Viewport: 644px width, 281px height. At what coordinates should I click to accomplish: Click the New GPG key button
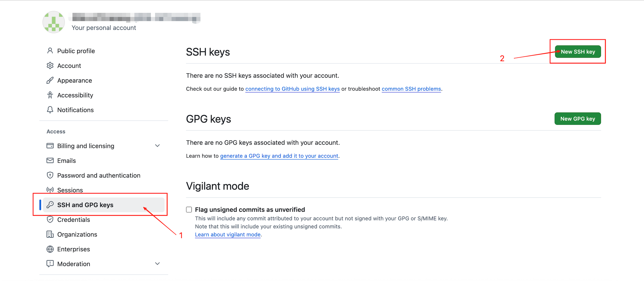pos(577,119)
